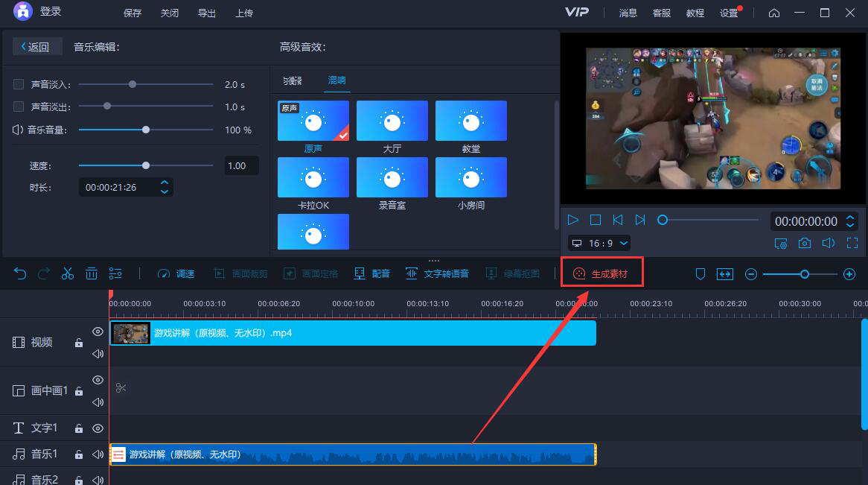This screenshot has height=485, width=868.
Task: Toggle visibility eye of 视频 track
Action: pyautogui.click(x=98, y=332)
